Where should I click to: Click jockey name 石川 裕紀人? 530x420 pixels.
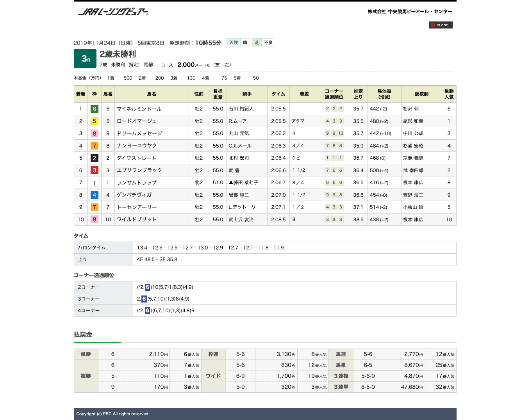point(241,109)
